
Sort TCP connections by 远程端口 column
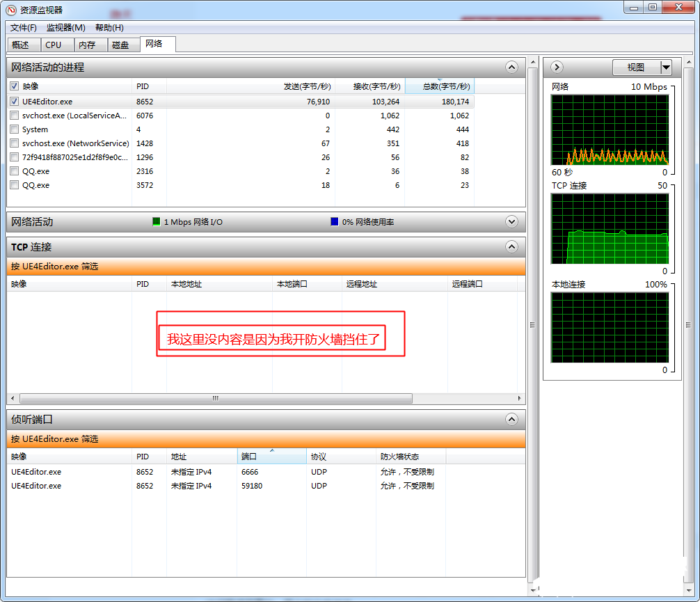pos(482,284)
